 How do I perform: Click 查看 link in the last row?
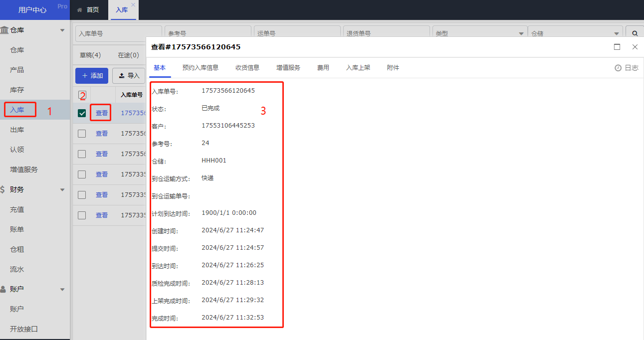coord(102,215)
